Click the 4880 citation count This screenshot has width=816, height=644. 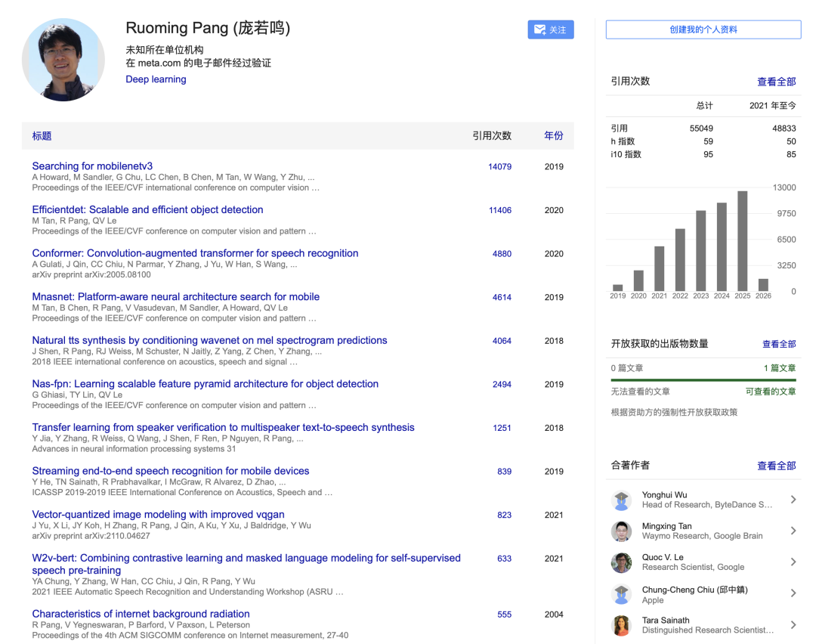[x=502, y=253]
